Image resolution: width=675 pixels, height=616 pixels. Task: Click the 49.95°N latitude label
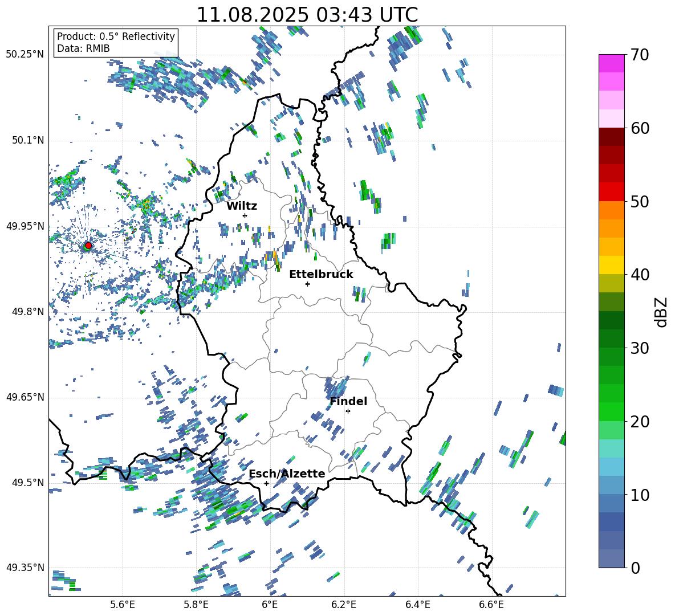(25, 226)
